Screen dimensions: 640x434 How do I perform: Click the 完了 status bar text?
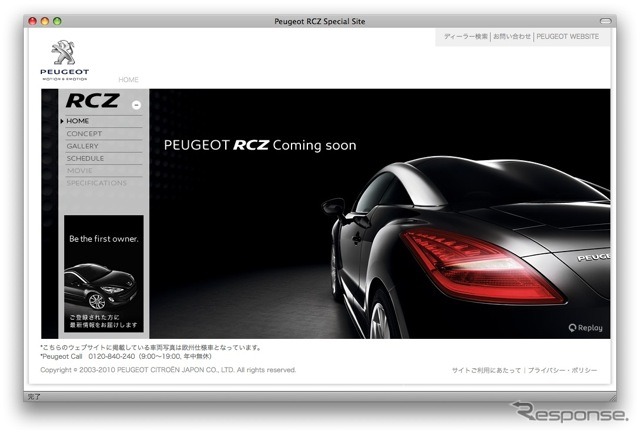(x=34, y=396)
